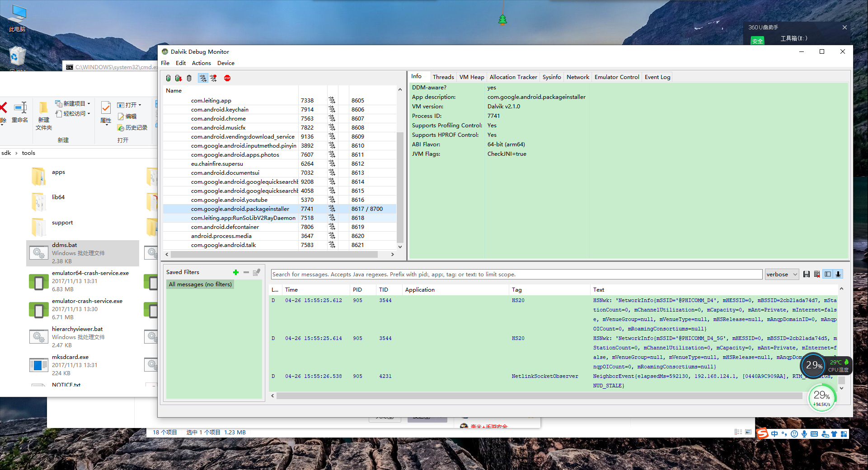Click the Name column header in device list

(230, 91)
